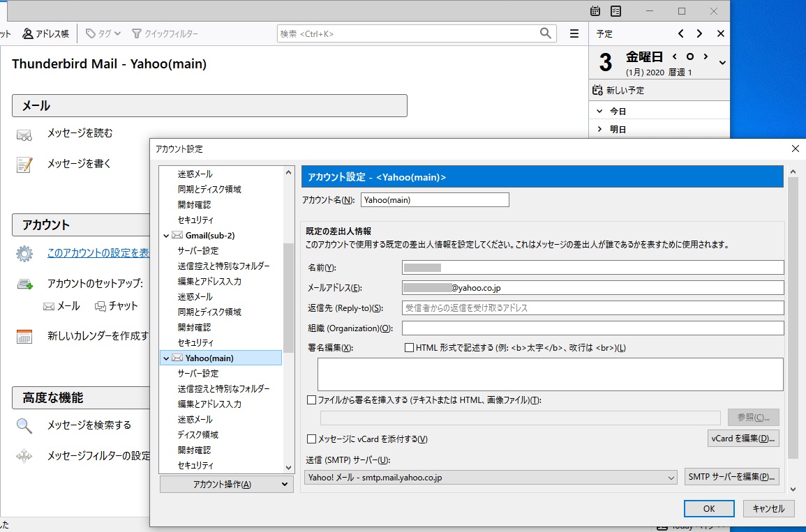Enable HTML 形式で記述する checkbox
The width and height of the screenshot is (806, 532).
(x=410, y=347)
